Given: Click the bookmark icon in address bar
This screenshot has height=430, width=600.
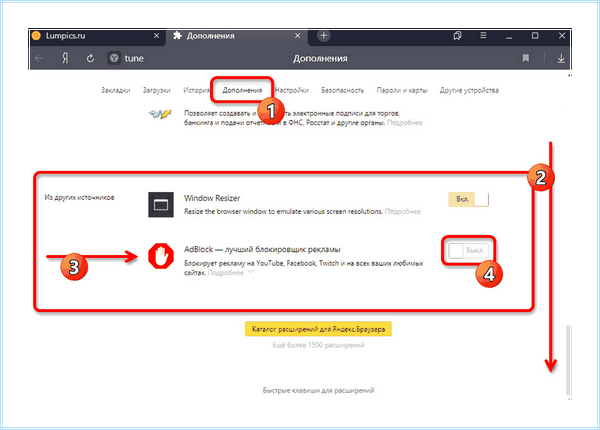Looking at the screenshot, I should [526, 58].
